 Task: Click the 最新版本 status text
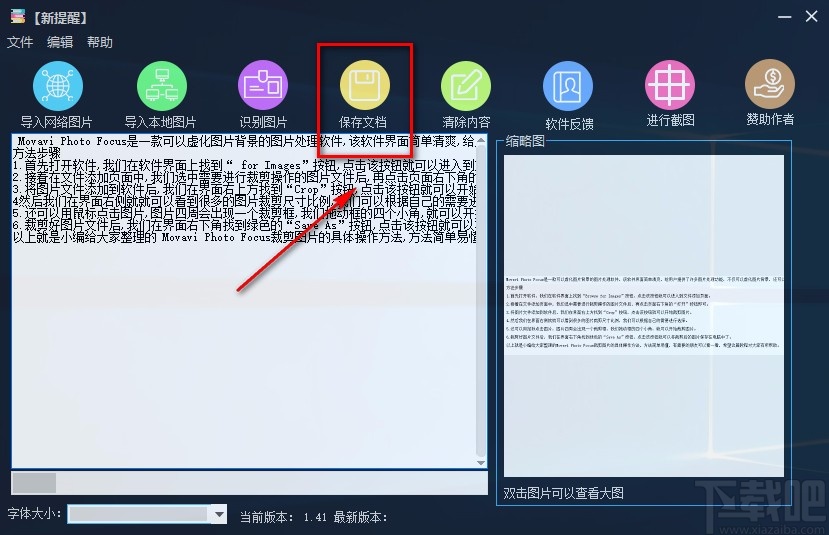360,516
